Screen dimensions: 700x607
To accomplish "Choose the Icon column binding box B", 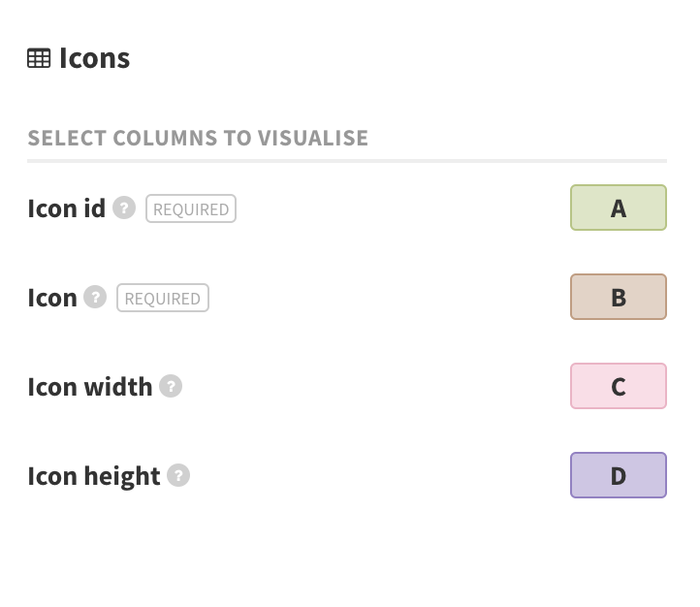I will [x=619, y=297].
